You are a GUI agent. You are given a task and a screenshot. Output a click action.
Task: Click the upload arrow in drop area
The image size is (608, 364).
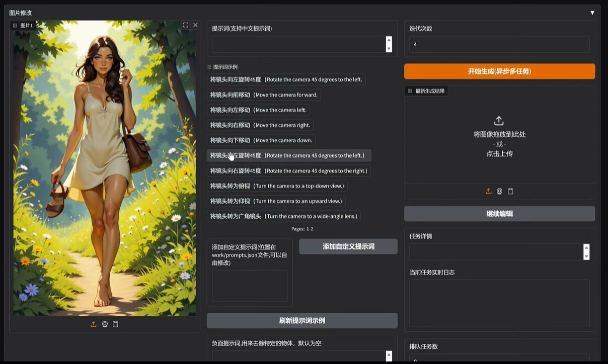pos(499,121)
